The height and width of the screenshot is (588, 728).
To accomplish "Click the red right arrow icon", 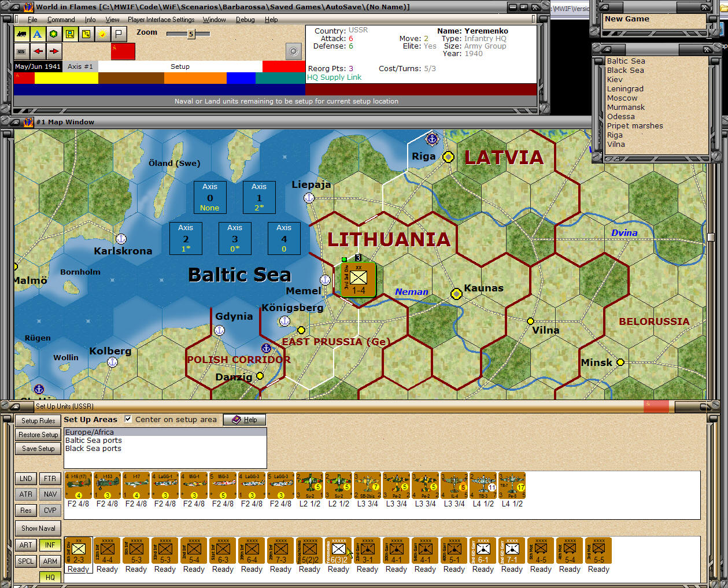I will pyautogui.click(x=54, y=51).
